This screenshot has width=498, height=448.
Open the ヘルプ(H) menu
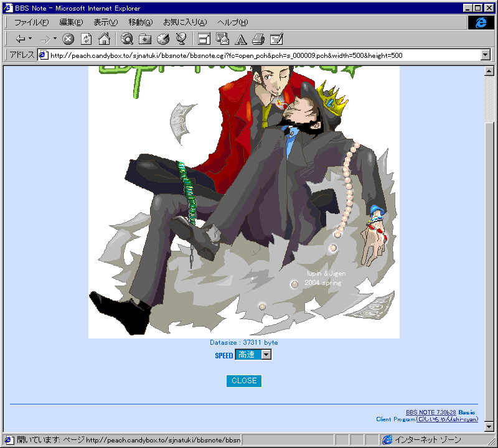coord(232,22)
